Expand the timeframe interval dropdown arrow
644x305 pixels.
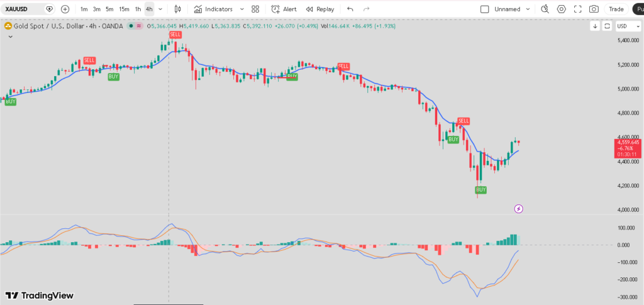[160, 9]
